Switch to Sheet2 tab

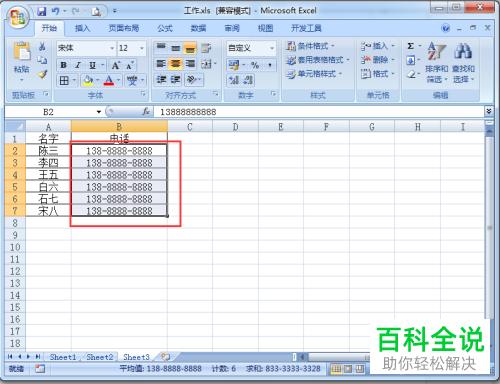click(x=100, y=357)
